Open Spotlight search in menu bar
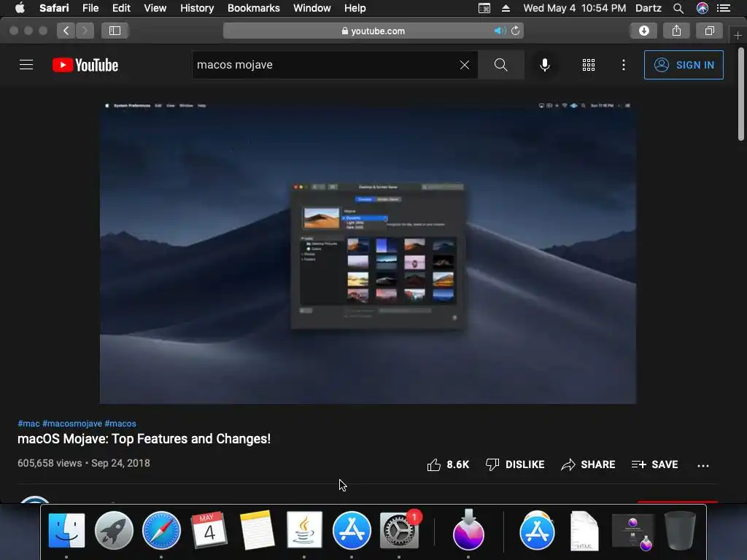Viewport: 747px width, 560px height. pos(678,8)
